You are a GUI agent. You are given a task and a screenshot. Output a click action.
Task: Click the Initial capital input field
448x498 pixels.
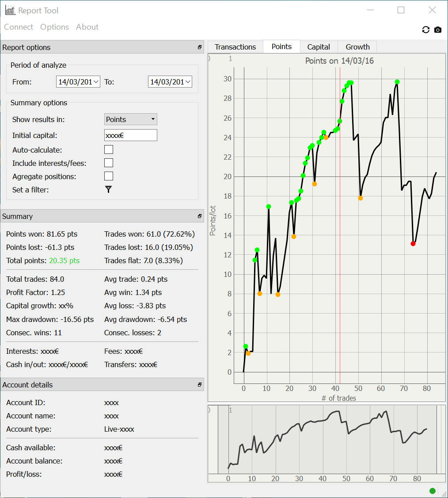(x=131, y=135)
